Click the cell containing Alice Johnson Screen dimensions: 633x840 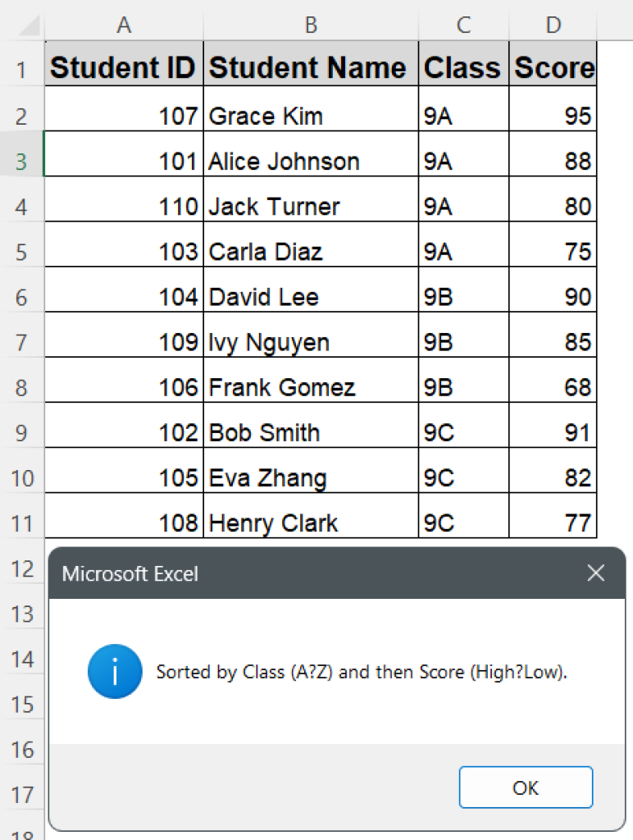pyautogui.click(x=310, y=161)
